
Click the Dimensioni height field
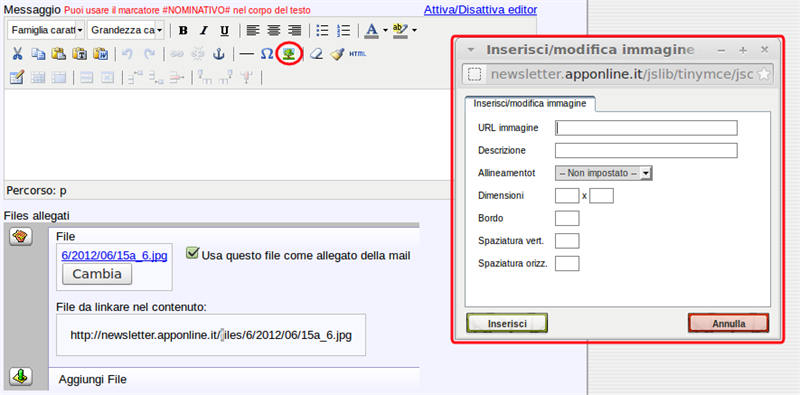(602, 195)
